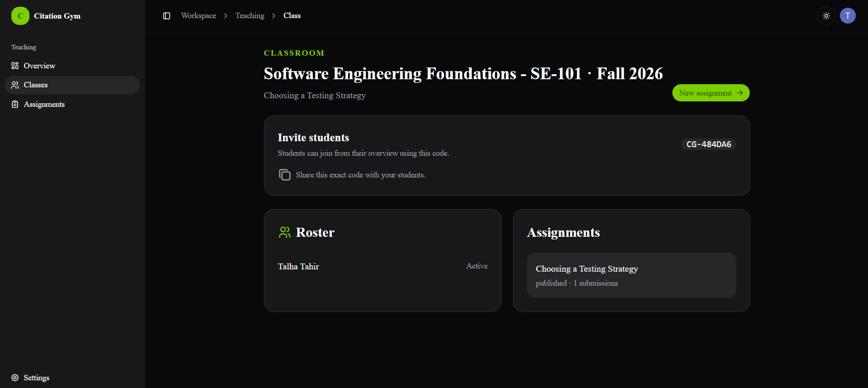Click the CLASSROOM label
Image resolution: width=868 pixels, height=388 pixels.
294,53
